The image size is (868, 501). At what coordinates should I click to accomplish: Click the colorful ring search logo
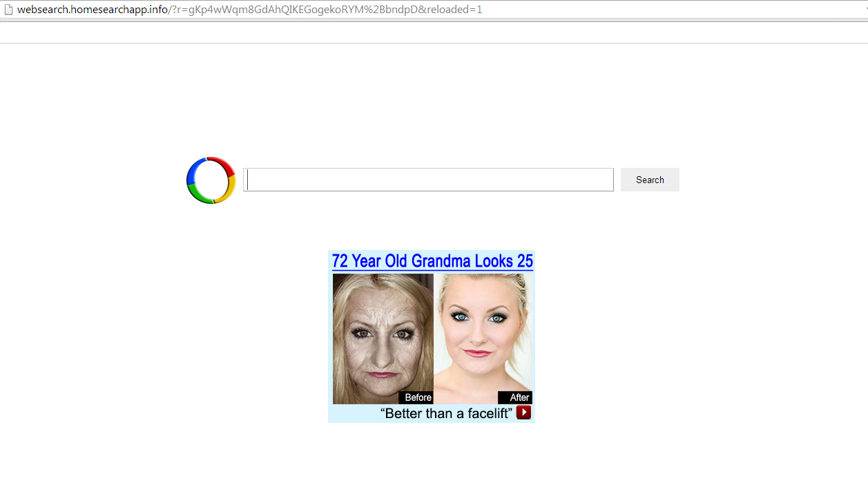211,180
